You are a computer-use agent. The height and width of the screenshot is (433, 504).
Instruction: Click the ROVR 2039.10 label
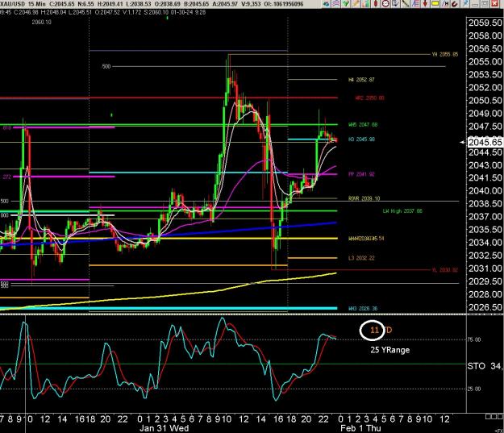click(x=364, y=198)
